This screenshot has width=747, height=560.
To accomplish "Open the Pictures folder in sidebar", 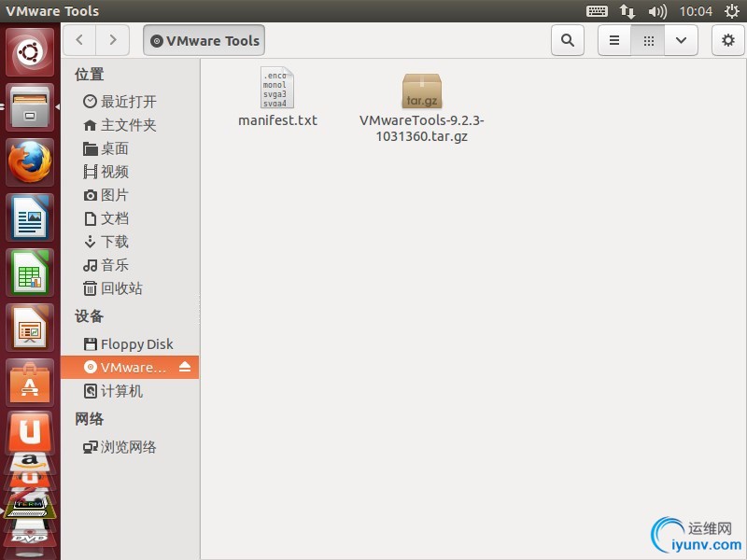I will click(130, 195).
